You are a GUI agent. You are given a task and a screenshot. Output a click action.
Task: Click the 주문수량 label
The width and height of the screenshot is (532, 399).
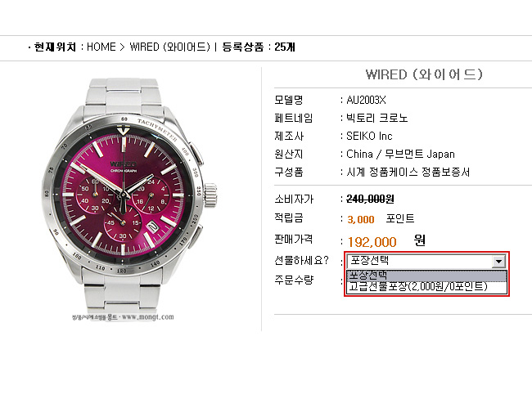tap(294, 280)
